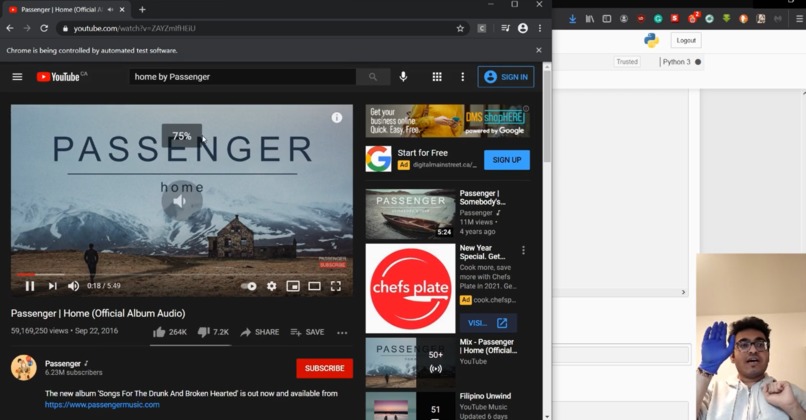
Task: Open the chefs plate ad thumbnail
Action: click(x=410, y=288)
